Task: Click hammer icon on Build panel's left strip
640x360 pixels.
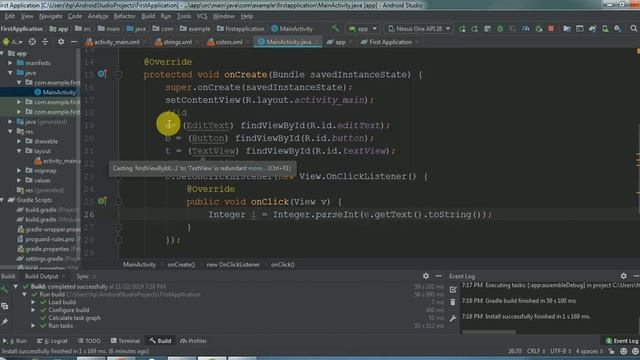Action: [4, 290]
